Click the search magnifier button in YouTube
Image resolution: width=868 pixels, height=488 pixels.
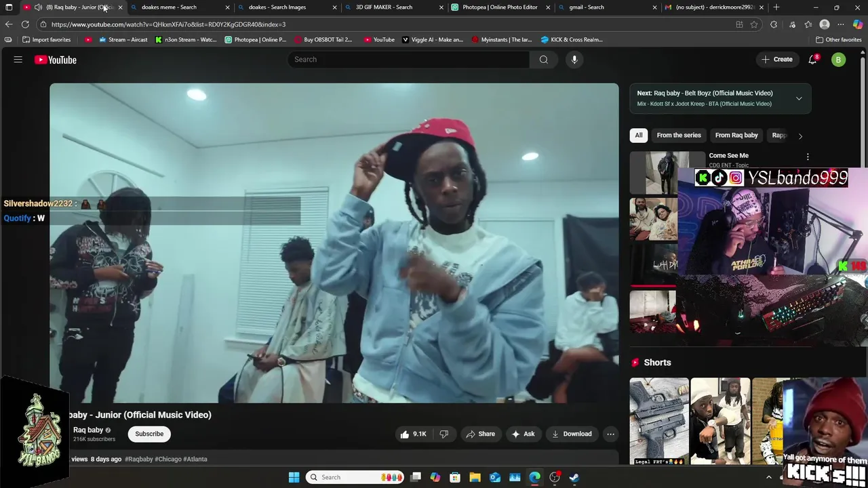543,60
